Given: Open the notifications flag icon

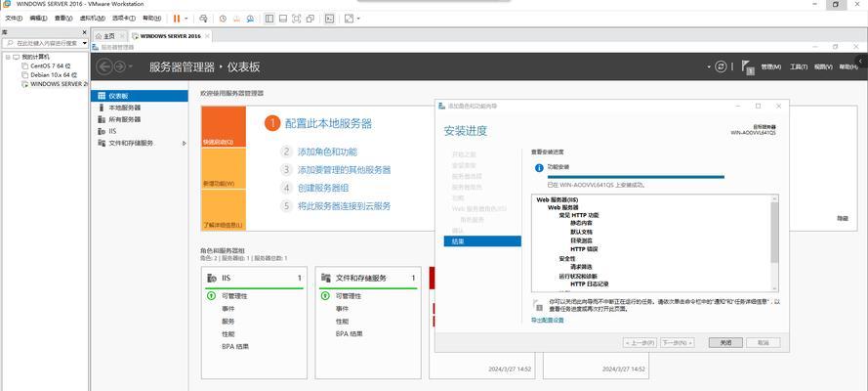Looking at the screenshot, I should pyautogui.click(x=747, y=67).
